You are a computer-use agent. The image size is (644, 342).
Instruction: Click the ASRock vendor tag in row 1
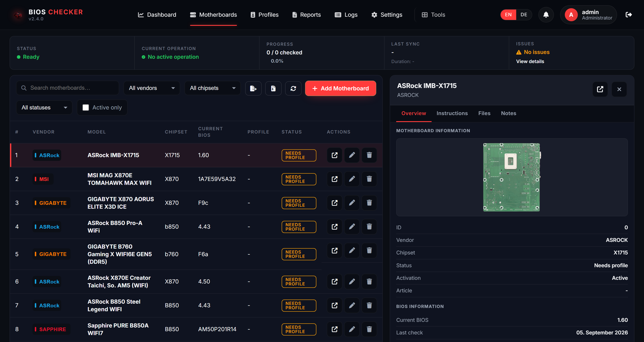[47, 155]
